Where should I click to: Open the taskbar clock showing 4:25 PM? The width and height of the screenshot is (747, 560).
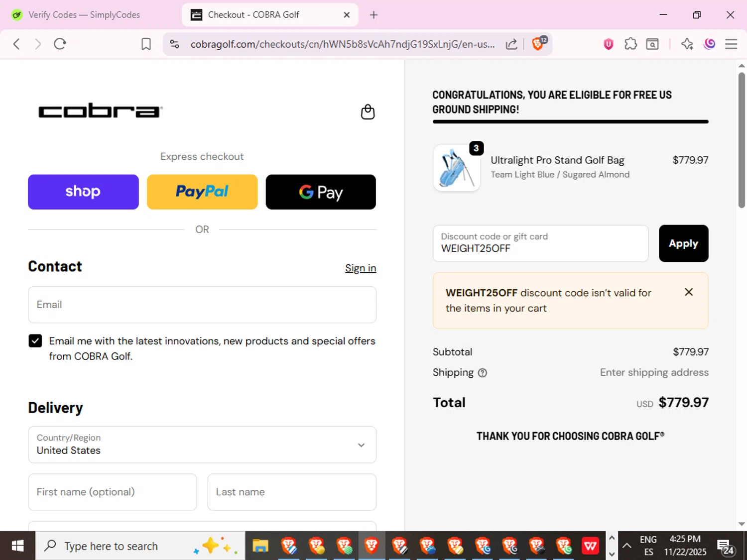pos(685,546)
